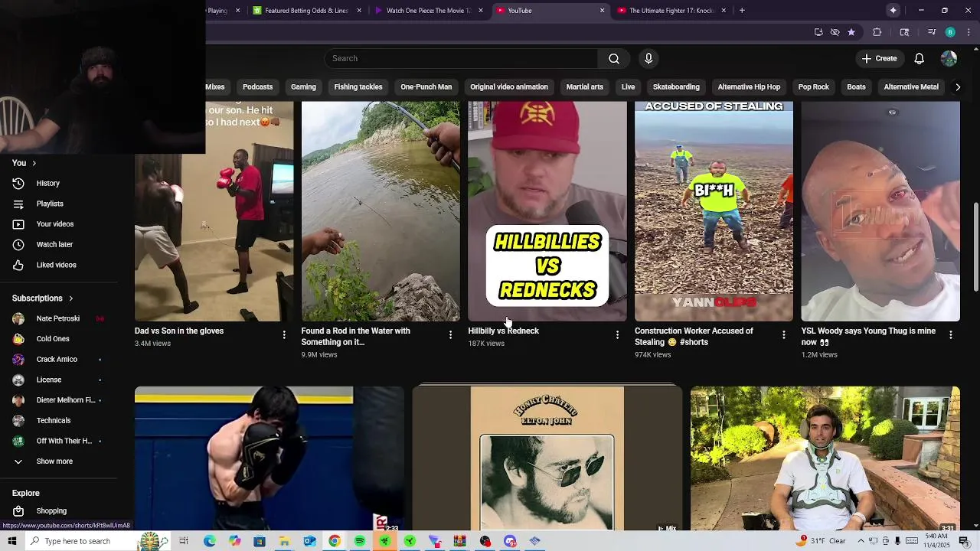Show hidden system tray icons
980x551 pixels.
click(x=861, y=541)
